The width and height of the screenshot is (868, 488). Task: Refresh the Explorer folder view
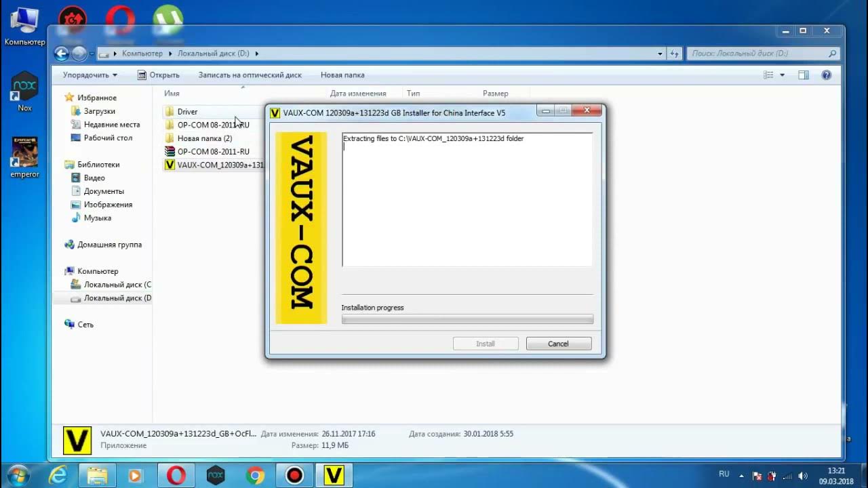click(674, 54)
